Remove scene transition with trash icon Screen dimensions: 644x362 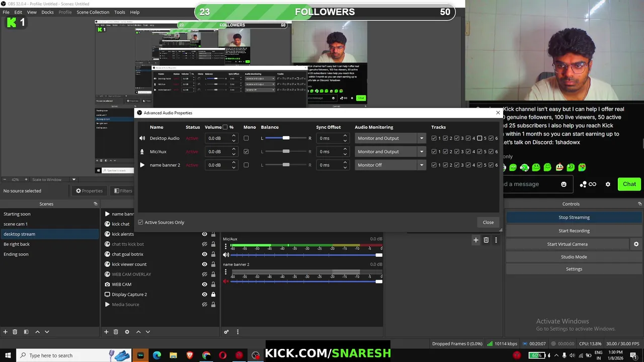point(486,240)
